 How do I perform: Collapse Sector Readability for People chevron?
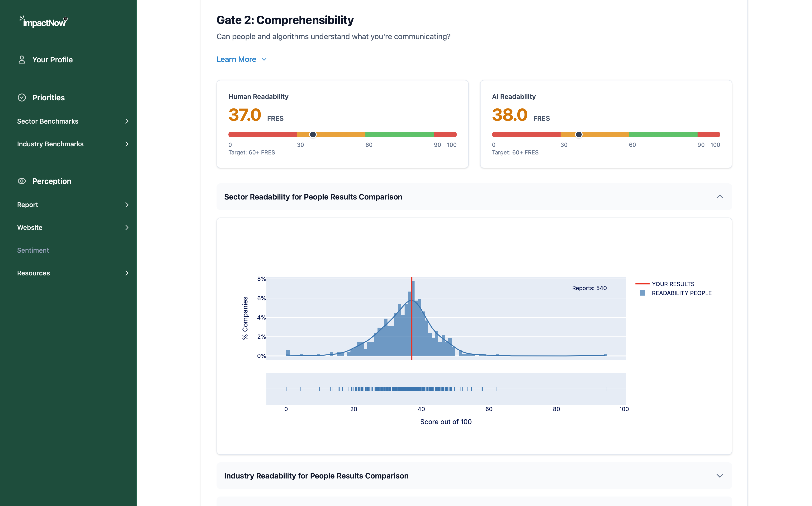pos(720,197)
